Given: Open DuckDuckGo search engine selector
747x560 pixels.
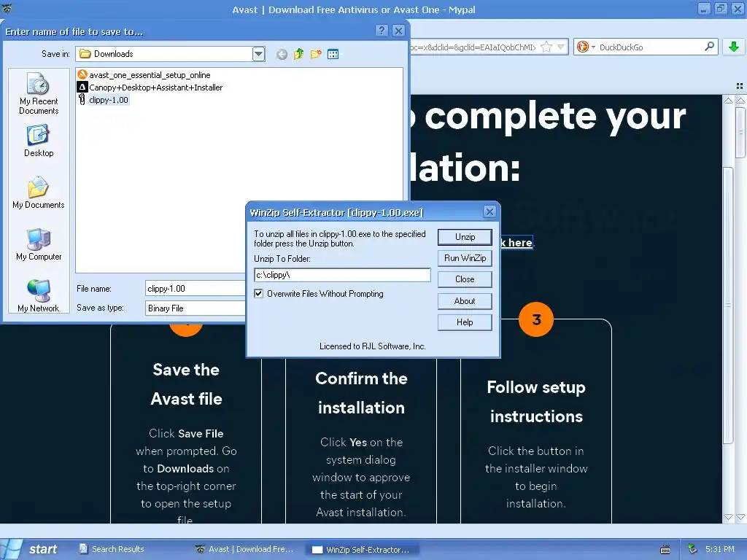Looking at the screenshot, I should tap(586, 47).
